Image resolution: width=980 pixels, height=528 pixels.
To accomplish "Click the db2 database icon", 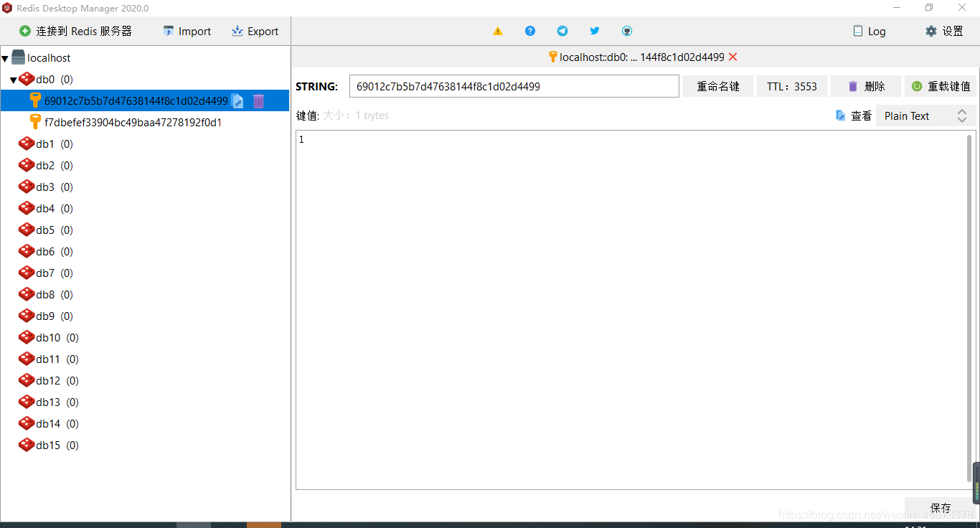I will point(27,165).
